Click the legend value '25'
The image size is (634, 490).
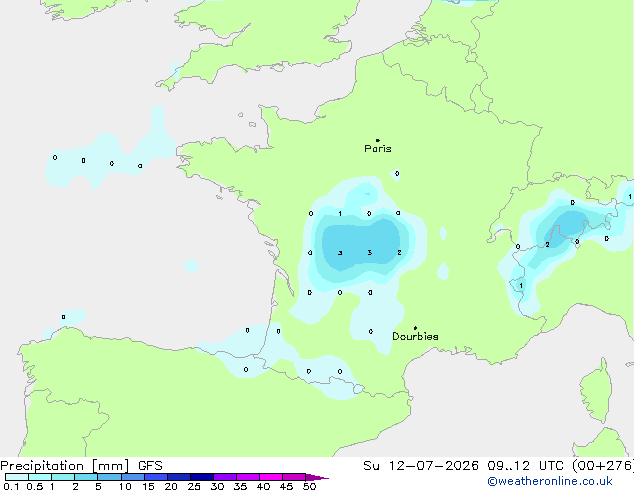pyautogui.click(x=194, y=486)
